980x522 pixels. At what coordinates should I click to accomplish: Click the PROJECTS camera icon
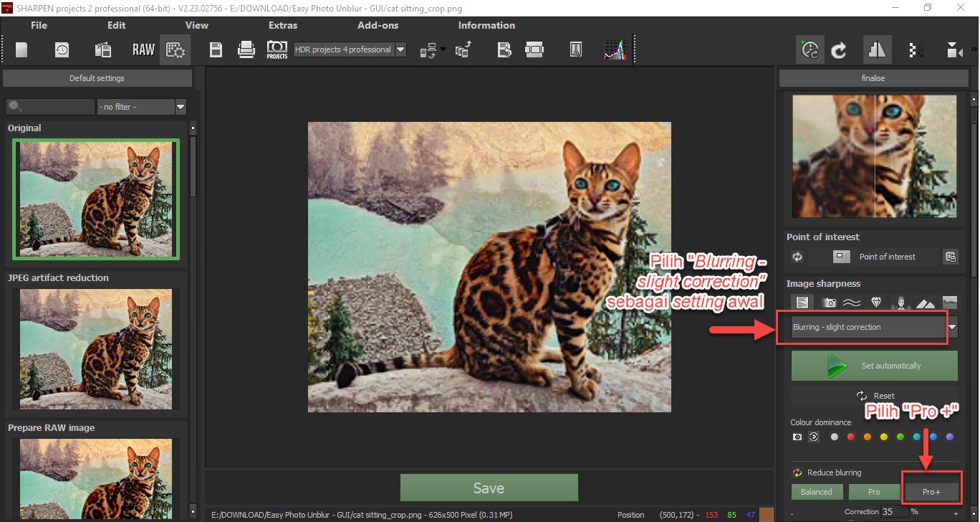point(277,49)
